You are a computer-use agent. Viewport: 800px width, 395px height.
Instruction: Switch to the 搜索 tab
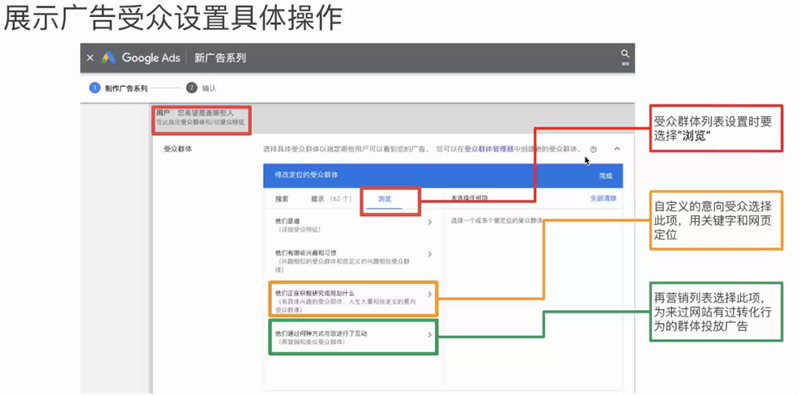click(x=282, y=199)
